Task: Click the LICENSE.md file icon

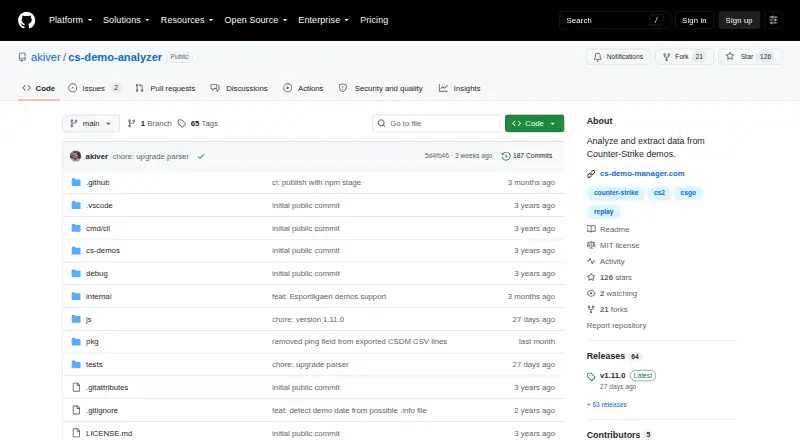Action: point(76,433)
